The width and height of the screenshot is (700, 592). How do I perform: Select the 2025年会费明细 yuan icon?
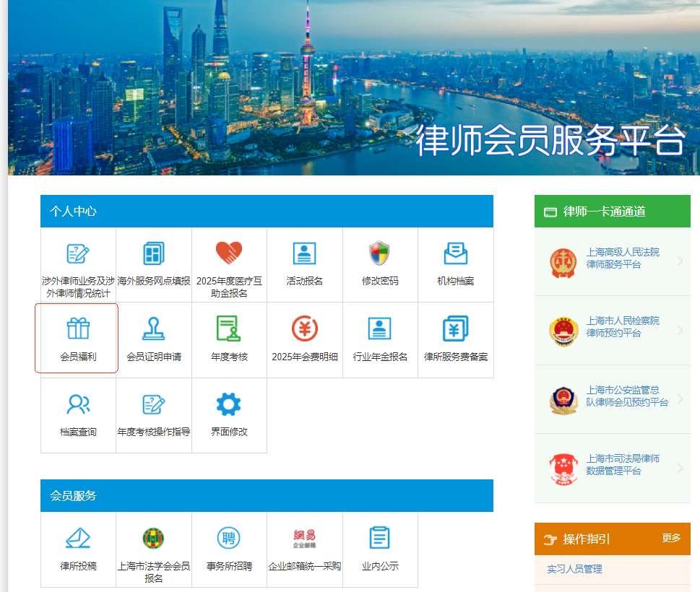[305, 328]
